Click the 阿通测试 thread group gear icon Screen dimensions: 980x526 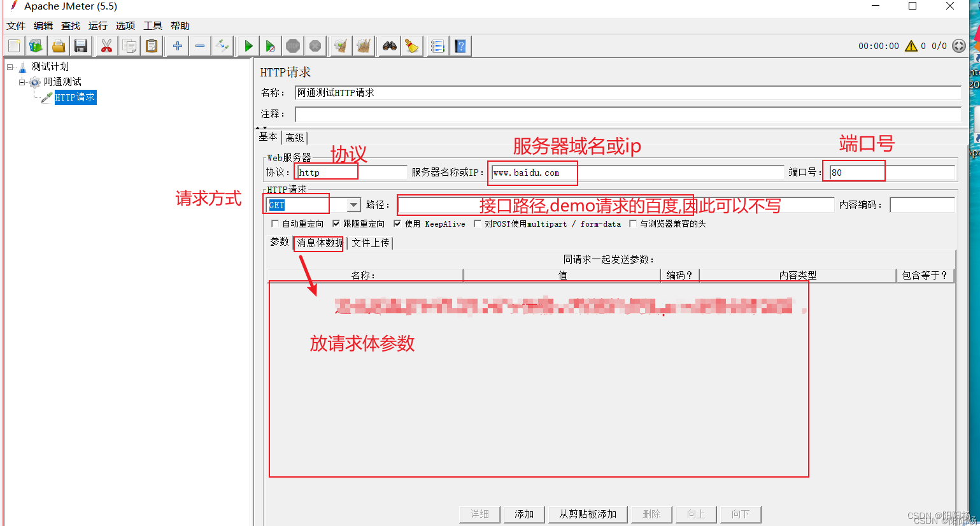point(34,82)
